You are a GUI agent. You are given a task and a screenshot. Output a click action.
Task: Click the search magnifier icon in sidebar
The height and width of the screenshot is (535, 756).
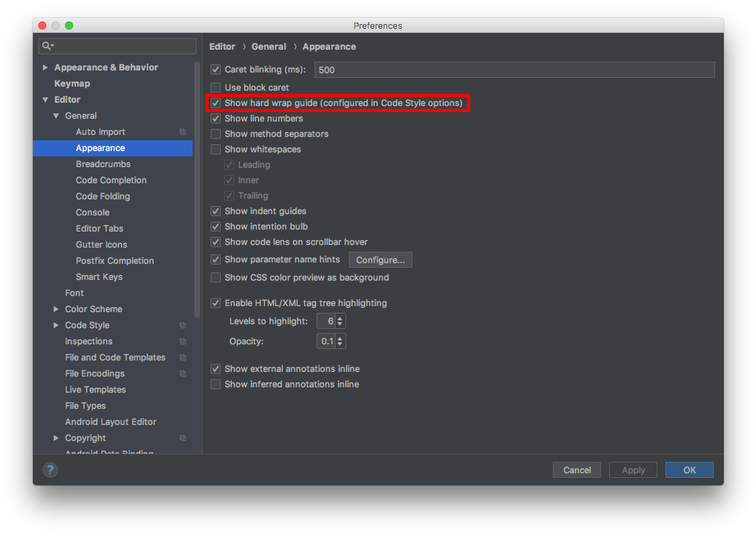[46, 46]
